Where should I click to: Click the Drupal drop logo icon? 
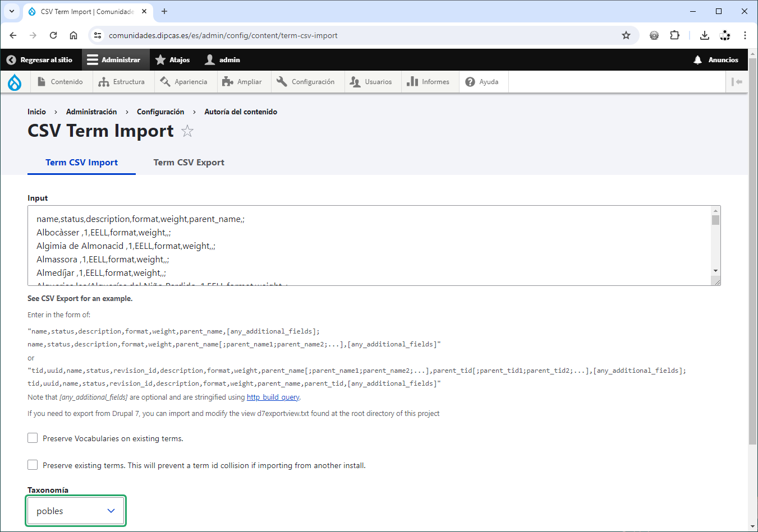15,82
